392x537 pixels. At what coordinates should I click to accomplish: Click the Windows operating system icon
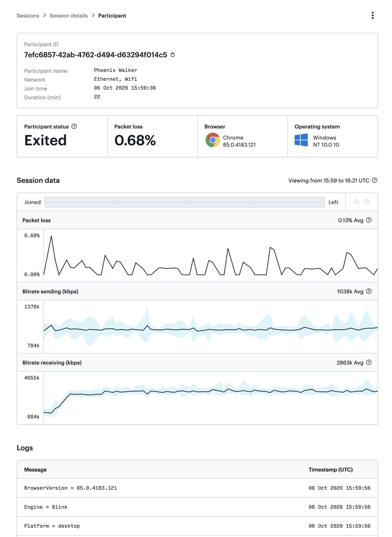click(x=301, y=141)
